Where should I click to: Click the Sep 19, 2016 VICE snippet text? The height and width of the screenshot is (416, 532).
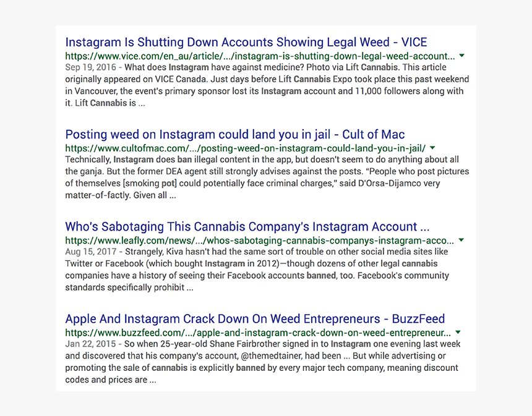point(267,85)
